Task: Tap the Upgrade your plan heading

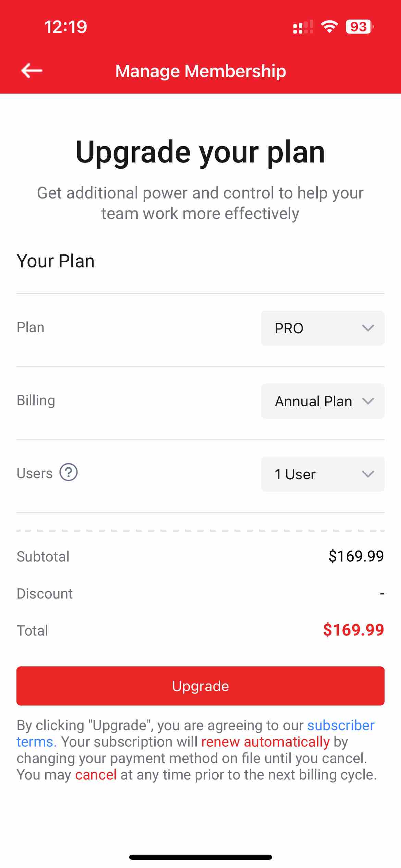Action: [x=200, y=152]
